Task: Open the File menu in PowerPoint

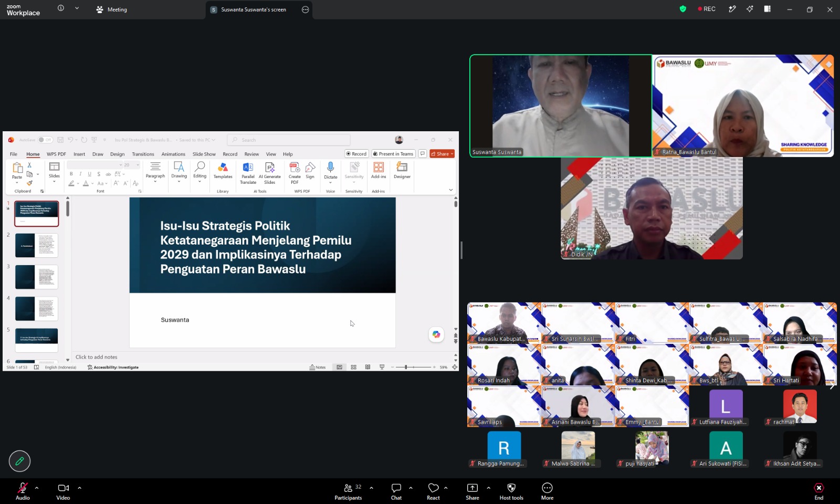Action: pos(14,154)
